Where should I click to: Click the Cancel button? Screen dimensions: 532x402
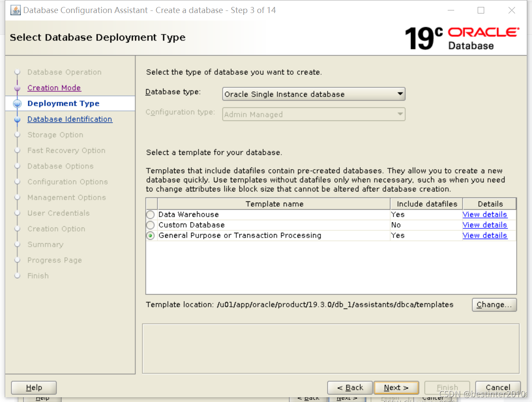(x=498, y=388)
